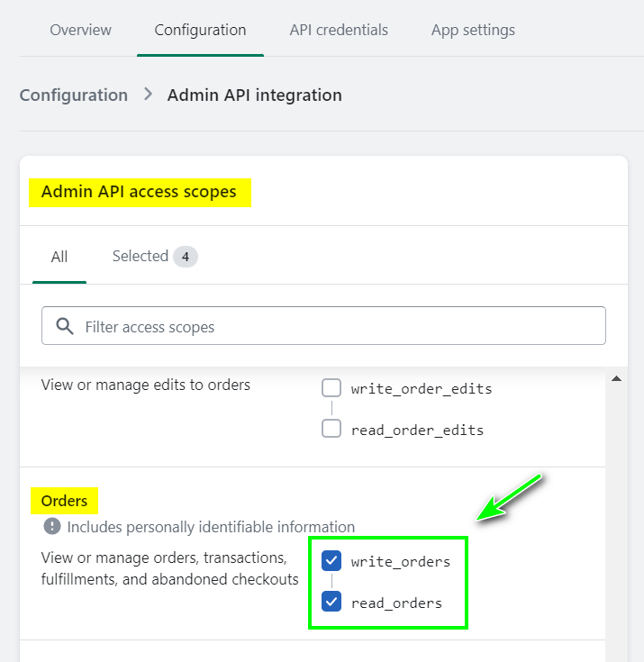Select the Configuration tab
Image resolution: width=644 pixels, height=662 pixels.
click(200, 30)
